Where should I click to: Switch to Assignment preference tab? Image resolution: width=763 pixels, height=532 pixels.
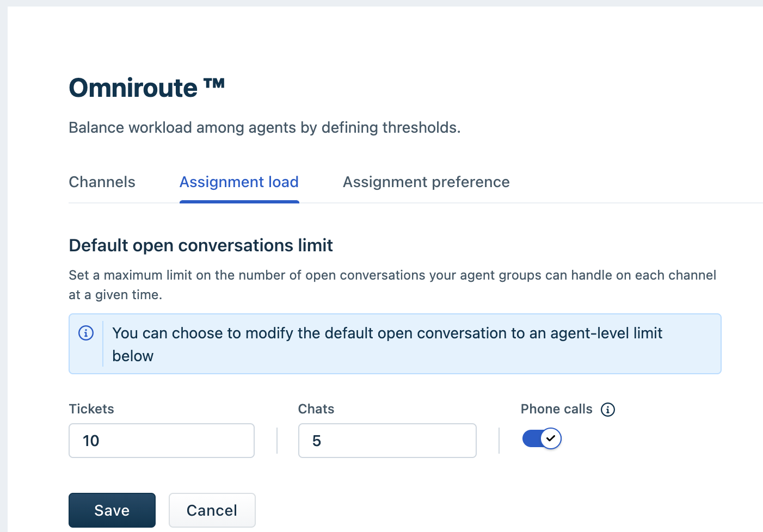426,182
